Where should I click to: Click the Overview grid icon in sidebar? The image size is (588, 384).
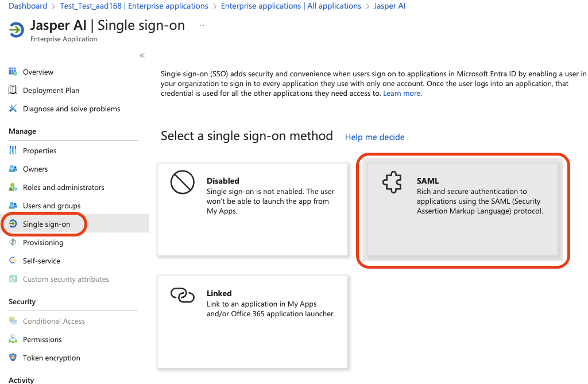[x=13, y=72]
